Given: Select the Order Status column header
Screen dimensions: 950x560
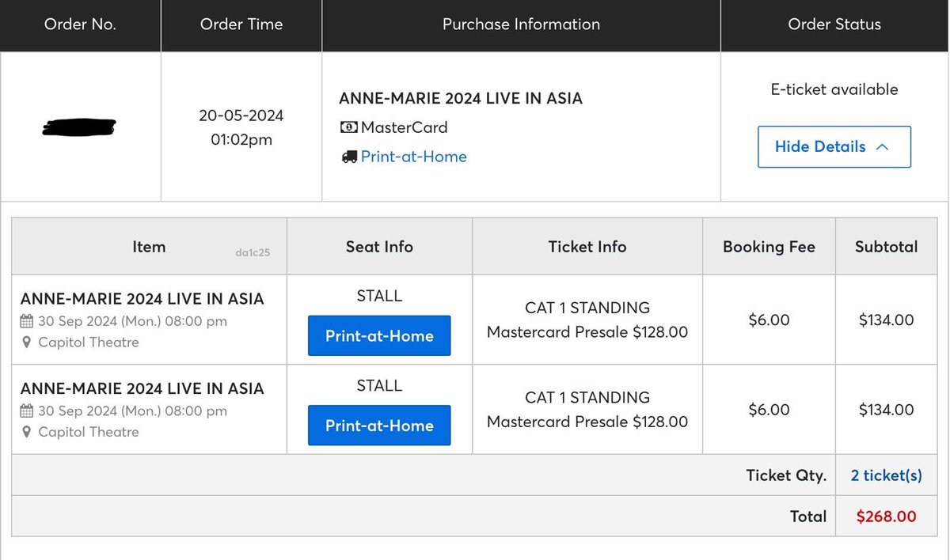Looking at the screenshot, I should point(834,25).
